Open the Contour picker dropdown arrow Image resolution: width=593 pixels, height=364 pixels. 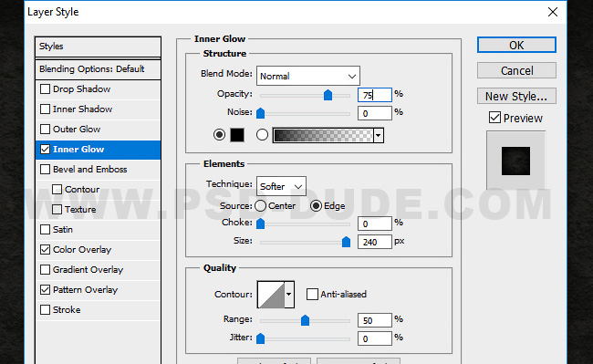pos(289,294)
